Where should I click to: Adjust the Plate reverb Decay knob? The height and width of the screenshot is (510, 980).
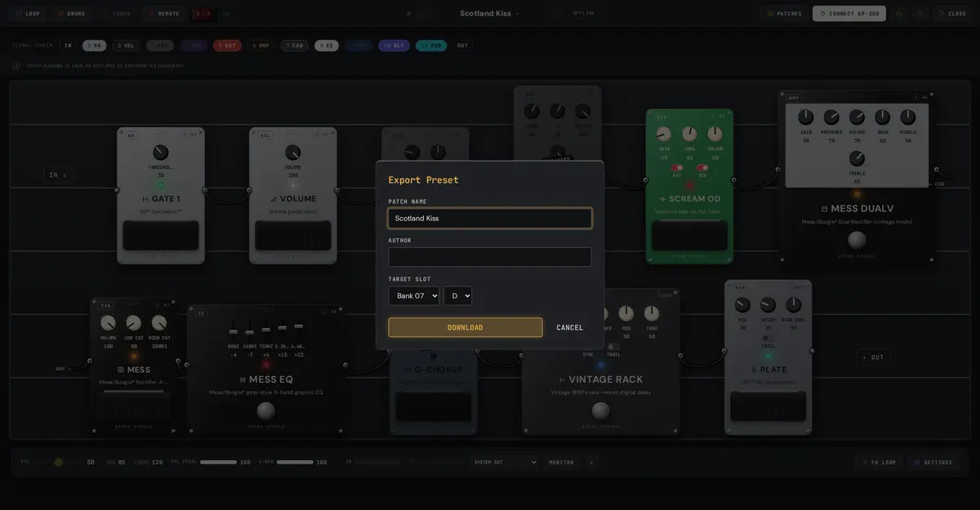click(x=768, y=305)
